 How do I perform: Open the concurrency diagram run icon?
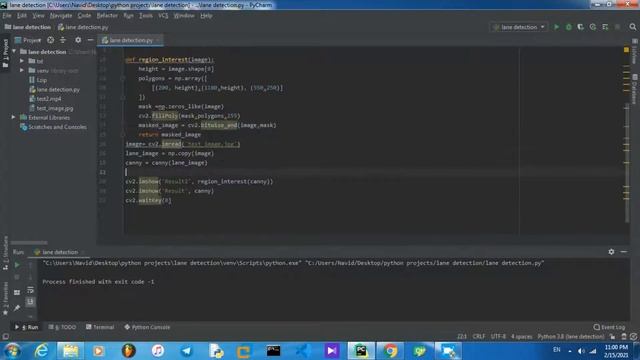point(605,27)
